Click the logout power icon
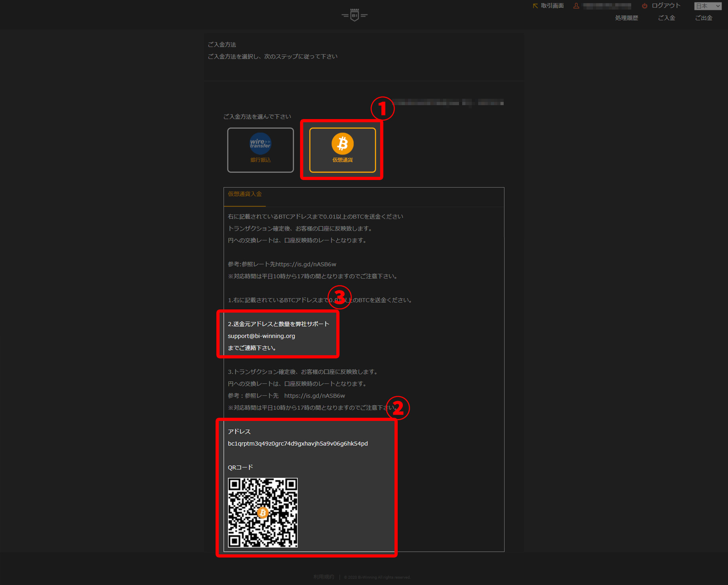This screenshot has height=585, width=728. click(x=645, y=6)
